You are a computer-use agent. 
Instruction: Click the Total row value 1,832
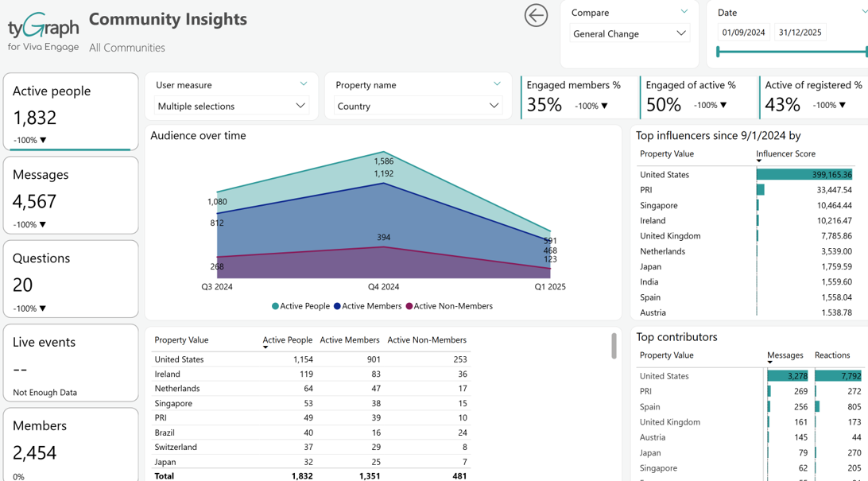[x=302, y=476]
